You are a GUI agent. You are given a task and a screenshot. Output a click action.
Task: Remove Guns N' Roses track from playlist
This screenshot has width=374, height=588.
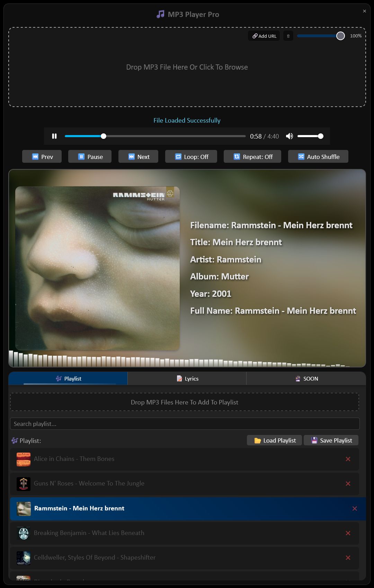click(348, 484)
